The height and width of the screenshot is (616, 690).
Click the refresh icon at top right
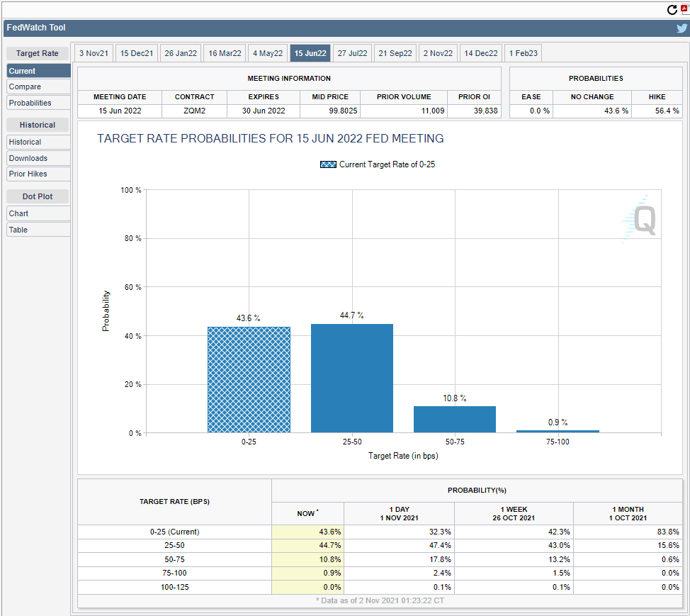click(672, 10)
